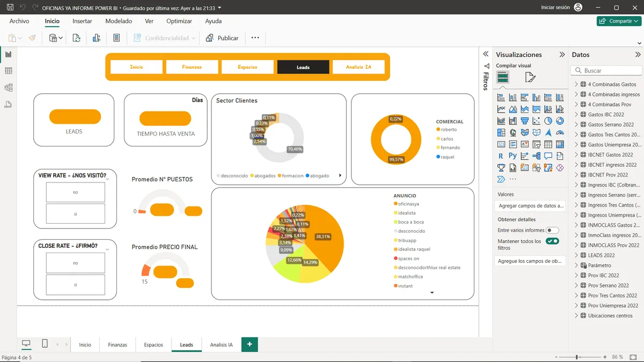Collapse the Visualizaciones pane chevron
Image resolution: width=644 pixels, height=362 pixels.
pos(562,55)
